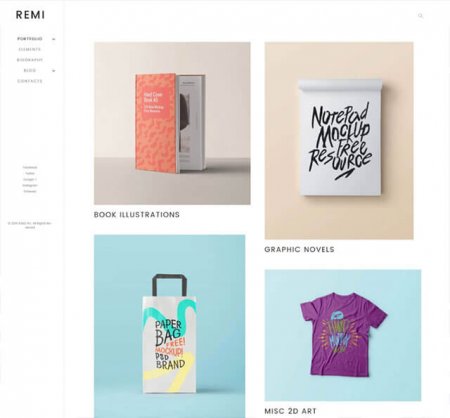
Task: Expand the Portfolio menu chevron
Action: 54,39
